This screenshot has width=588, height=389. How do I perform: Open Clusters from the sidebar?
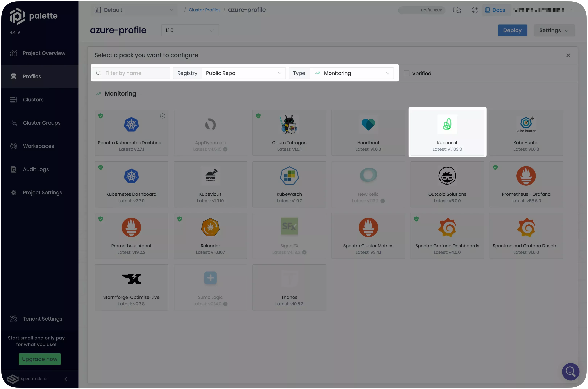click(x=33, y=99)
